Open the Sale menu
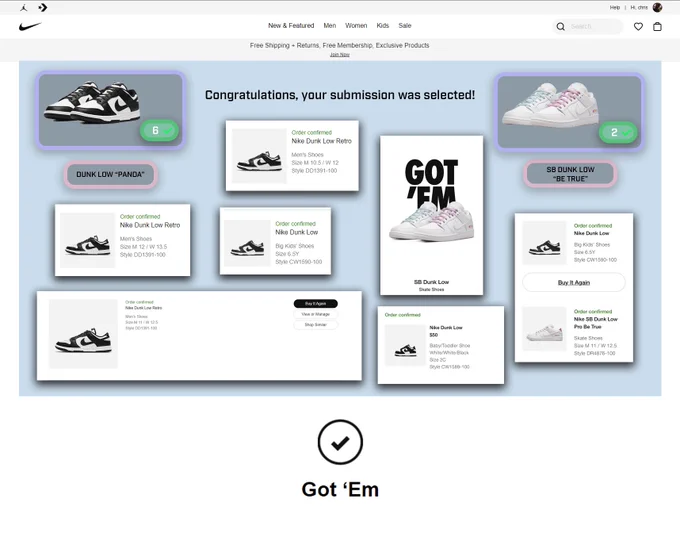680x541 pixels. click(x=405, y=26)
